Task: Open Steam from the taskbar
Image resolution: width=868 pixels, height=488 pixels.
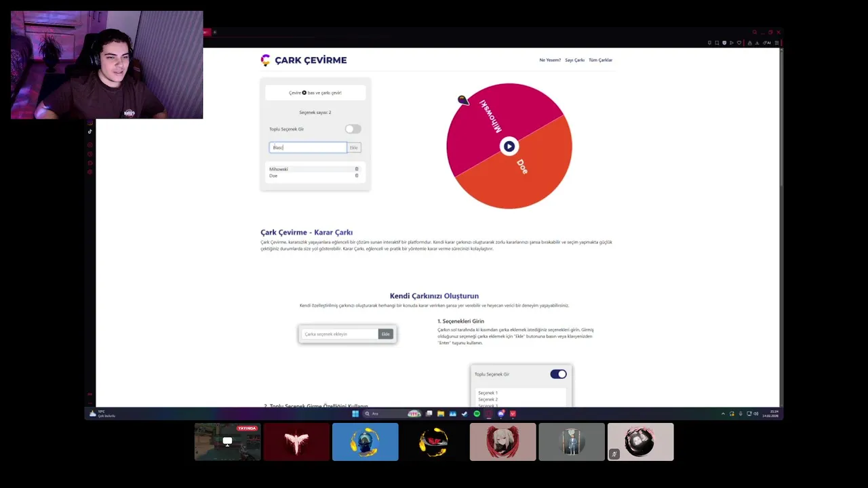Action: (465, 413)
